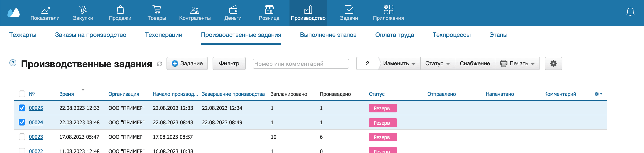Image resolution: width=644 pixels, height=153 pixels.
Task: Switch to Оплата труда tab
Action: (x=394, y=35)
